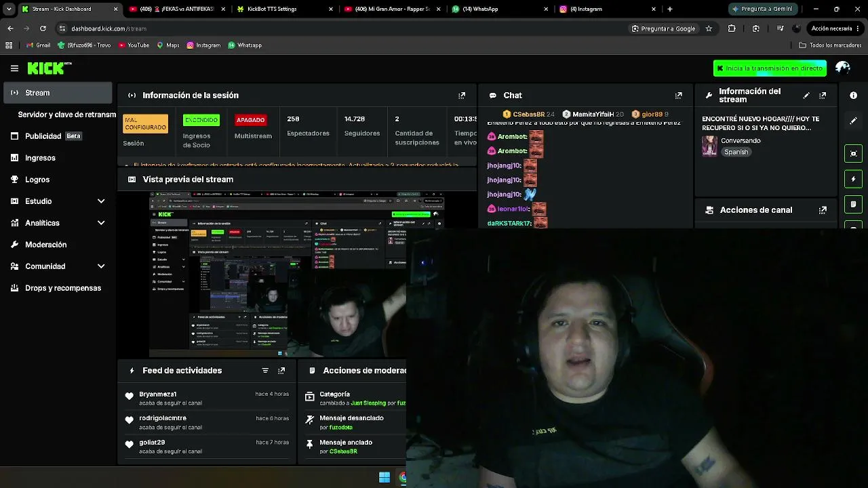Pop out the Acciones de canal panel

823,210
